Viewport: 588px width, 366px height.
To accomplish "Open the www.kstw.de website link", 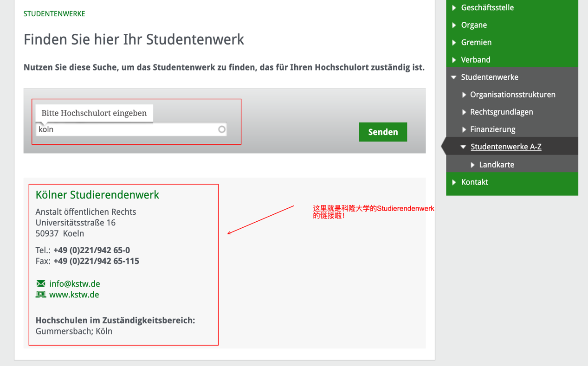I will point(74,295).
